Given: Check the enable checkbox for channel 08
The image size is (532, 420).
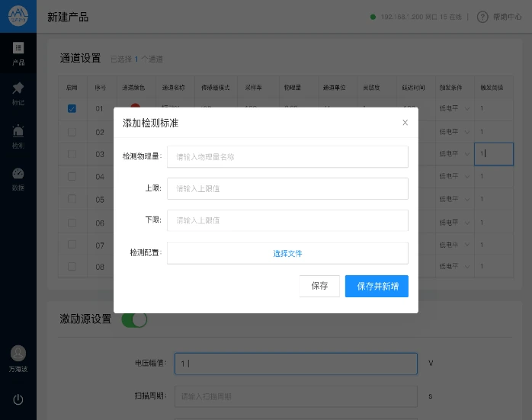Looking at the screenshot, I should pos(72,266).
